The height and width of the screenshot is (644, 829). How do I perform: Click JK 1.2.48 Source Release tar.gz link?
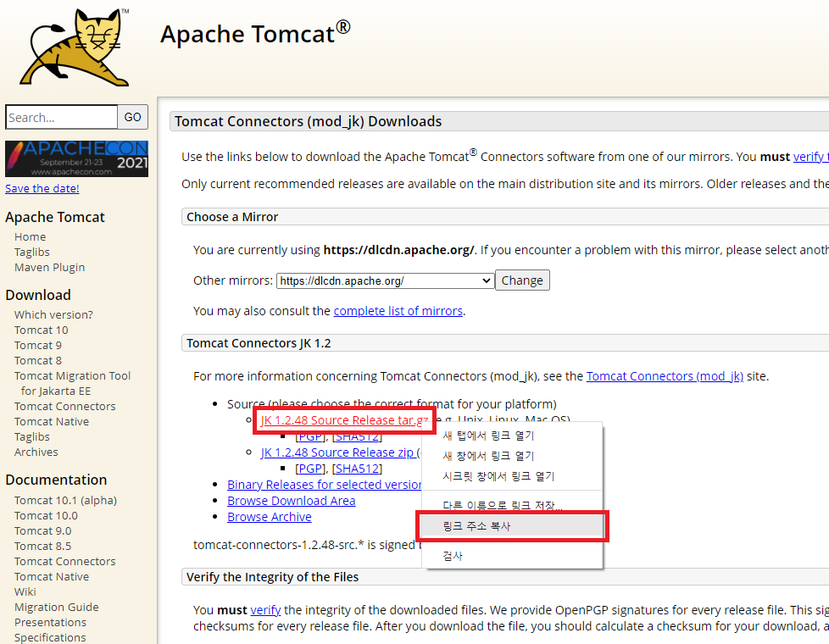344,420
